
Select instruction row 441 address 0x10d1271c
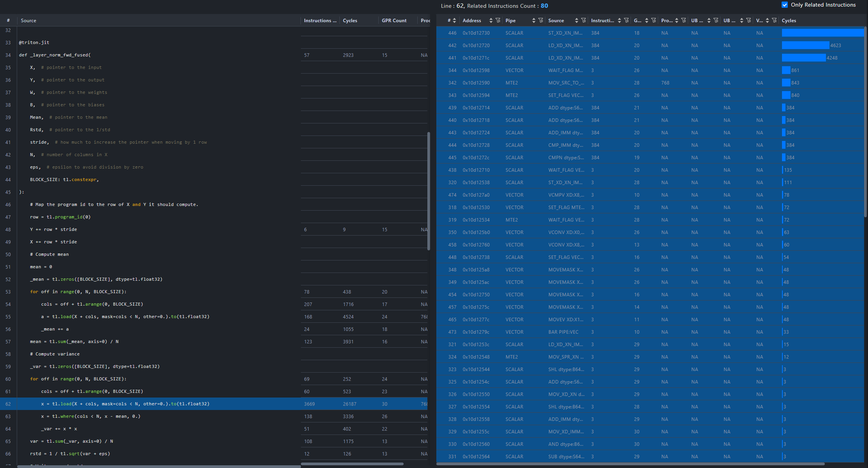click(650, 58)
